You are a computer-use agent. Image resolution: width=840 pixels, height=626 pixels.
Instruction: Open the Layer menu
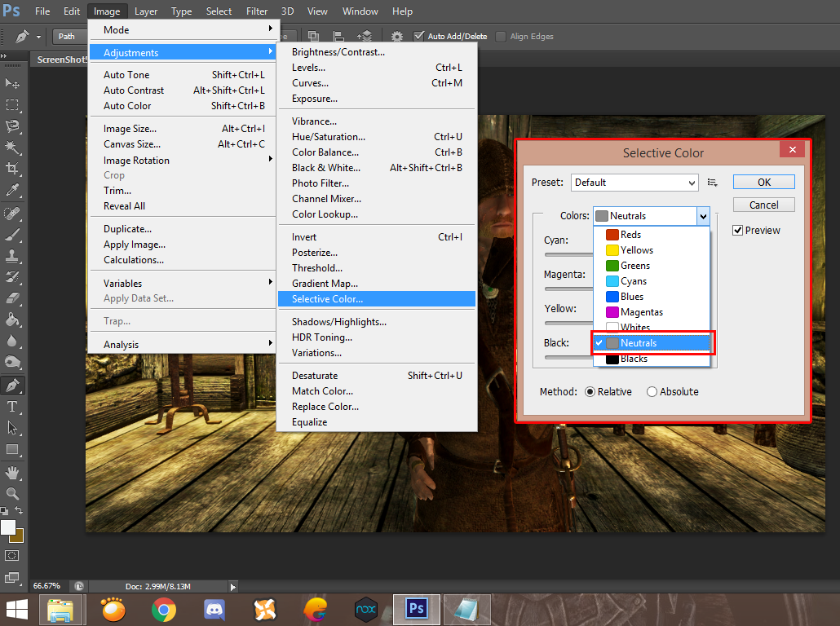click(146, 11)
